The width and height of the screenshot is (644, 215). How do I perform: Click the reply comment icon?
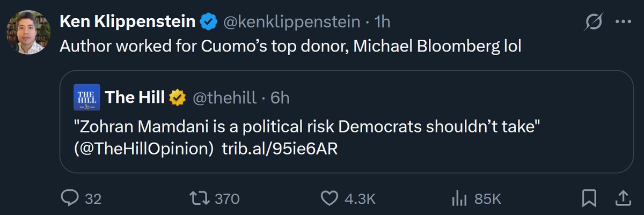69,198
